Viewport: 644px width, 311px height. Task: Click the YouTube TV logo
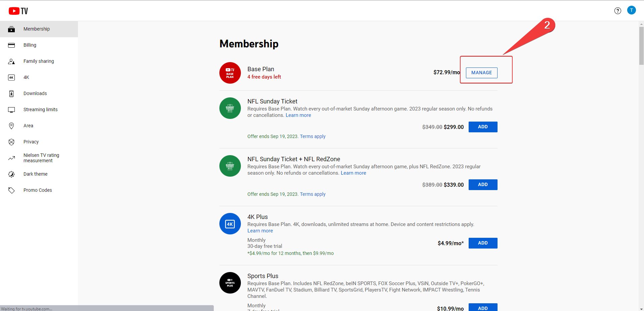(x=17, y=10)
